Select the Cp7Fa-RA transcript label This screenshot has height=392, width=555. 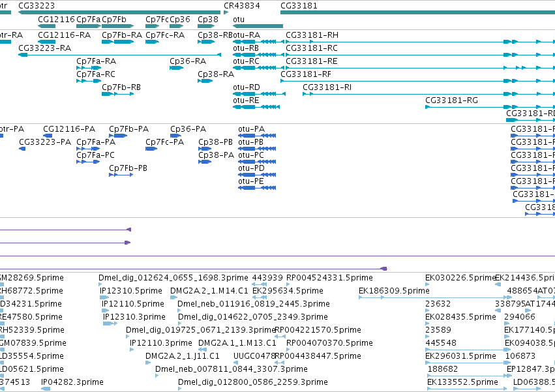tap(97, 61)
